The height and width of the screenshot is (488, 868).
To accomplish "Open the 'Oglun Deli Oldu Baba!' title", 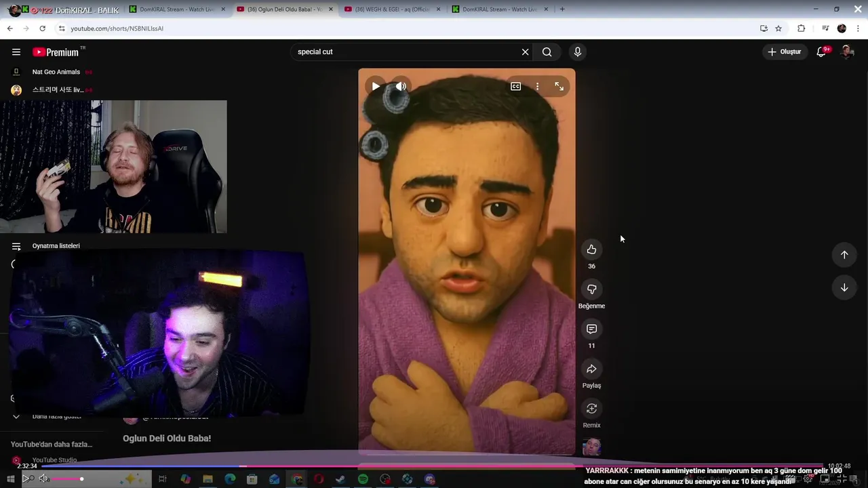I will click(167, 439).
